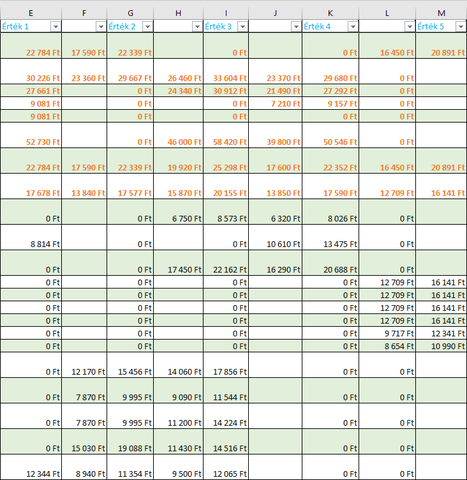Click the Érték 4 header cell
The height and width of the screenshot is (480, 467).
(x=330, y=26)
